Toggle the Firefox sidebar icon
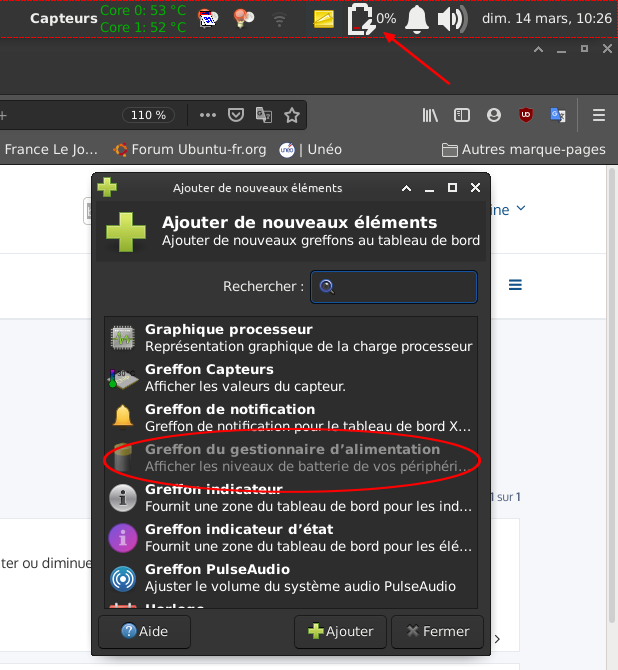Screen dimensions: 618x670 click(462, 115)
